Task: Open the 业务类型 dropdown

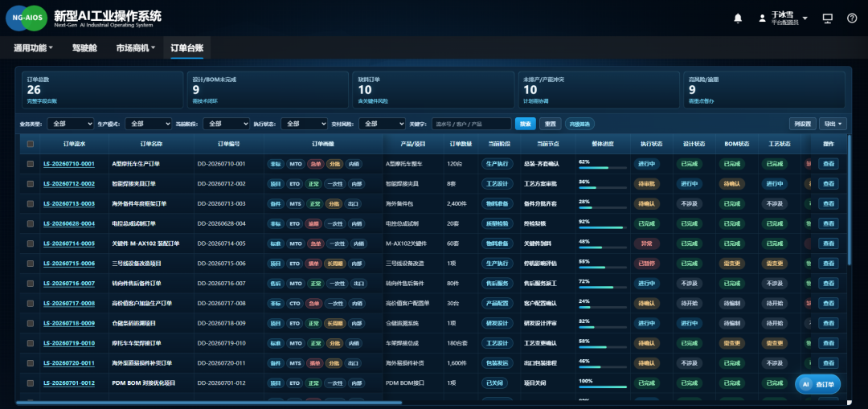Action: [x=70, y=124]
